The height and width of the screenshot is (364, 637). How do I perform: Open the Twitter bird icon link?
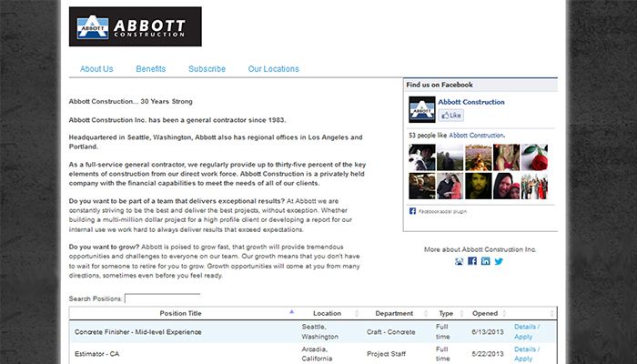[499, 261]
